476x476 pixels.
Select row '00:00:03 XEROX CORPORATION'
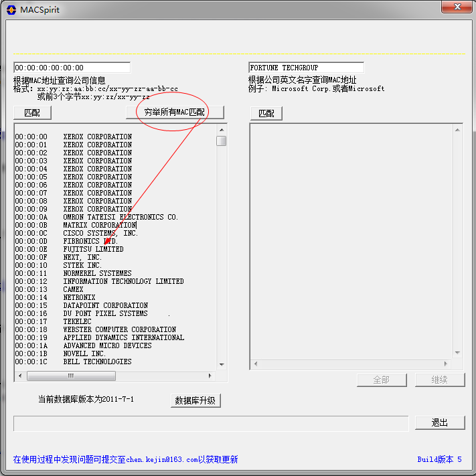pos(74,161)
